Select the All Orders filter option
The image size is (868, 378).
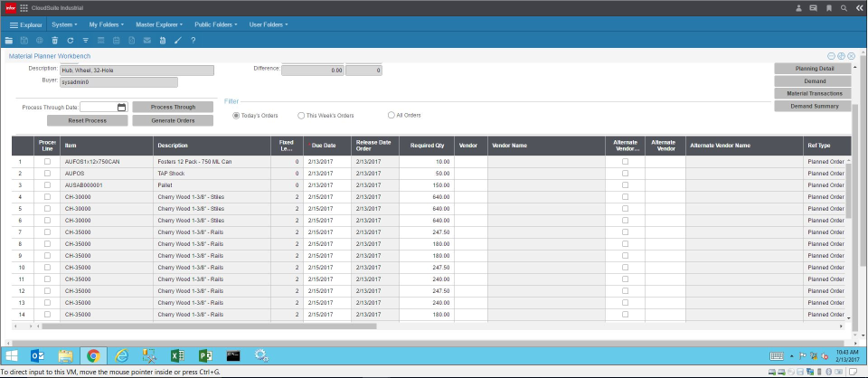click(x=391, y=116)
